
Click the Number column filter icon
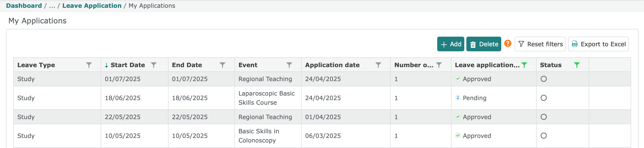click(x=439, y=65)
